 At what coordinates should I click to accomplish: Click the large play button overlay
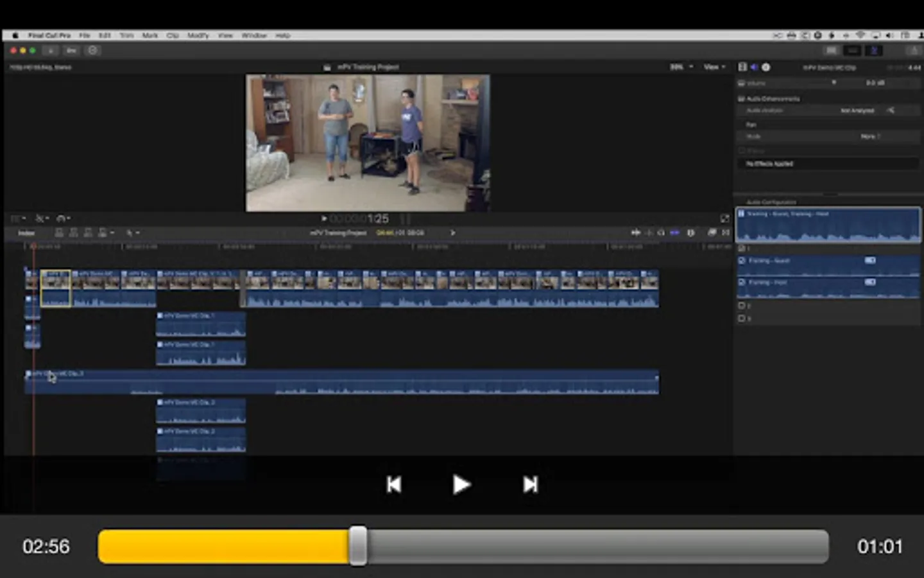point(461,484)
